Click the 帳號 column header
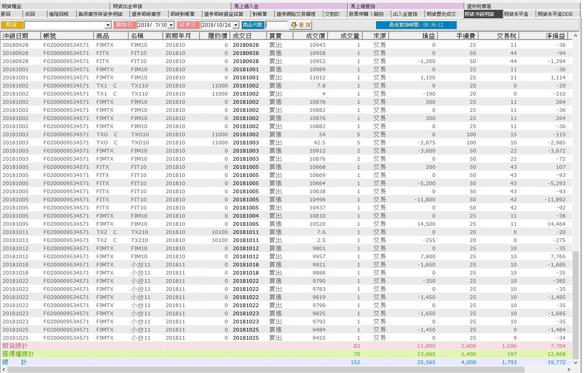Screen dimensions: 588x373 pyautogui.click(x=67, y=36)
